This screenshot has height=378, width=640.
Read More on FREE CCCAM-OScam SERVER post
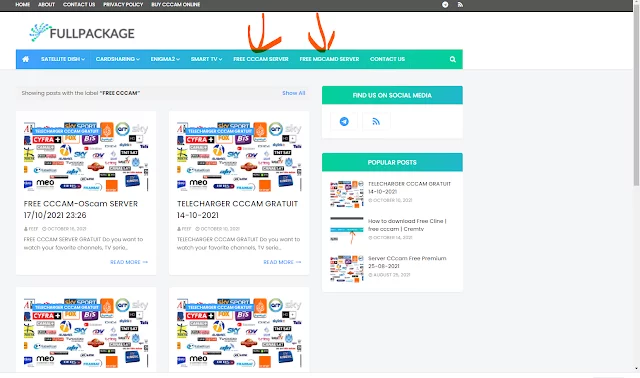pos(129,262)
